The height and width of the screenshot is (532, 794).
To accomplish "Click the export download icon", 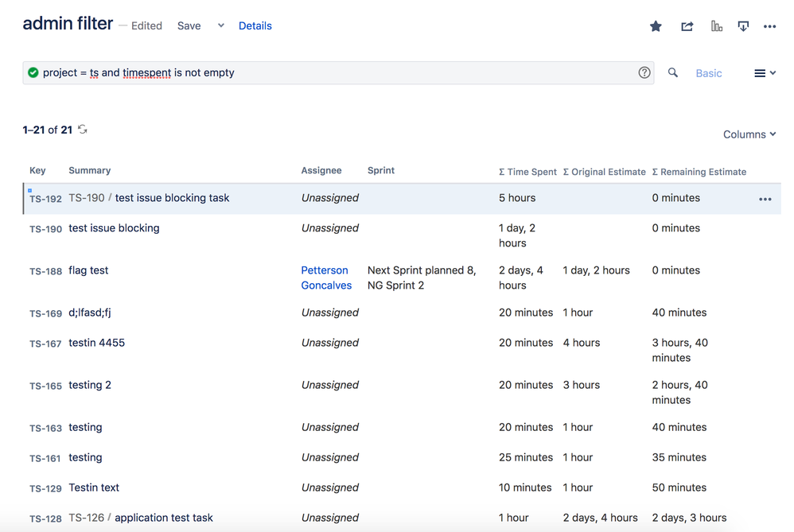I will (743, 26).
